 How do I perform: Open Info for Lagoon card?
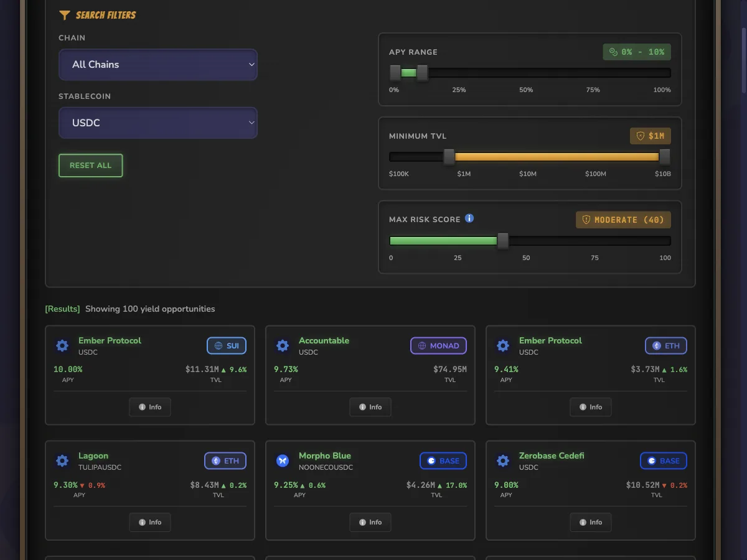150,522
